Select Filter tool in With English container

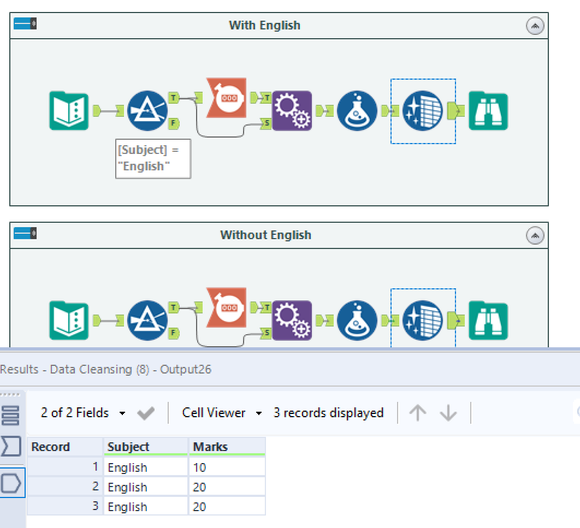point(147,111)
